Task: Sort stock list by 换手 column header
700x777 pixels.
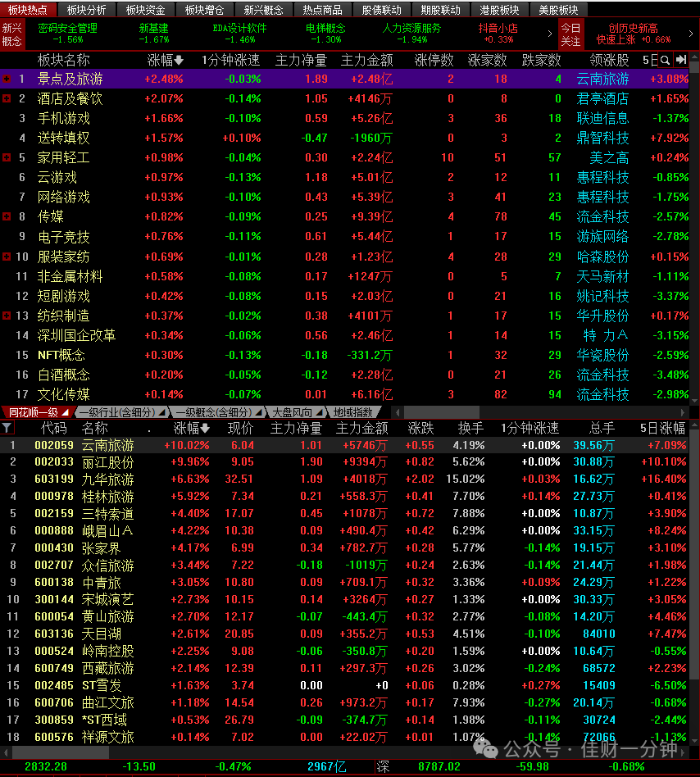Action: coord(470,428)
